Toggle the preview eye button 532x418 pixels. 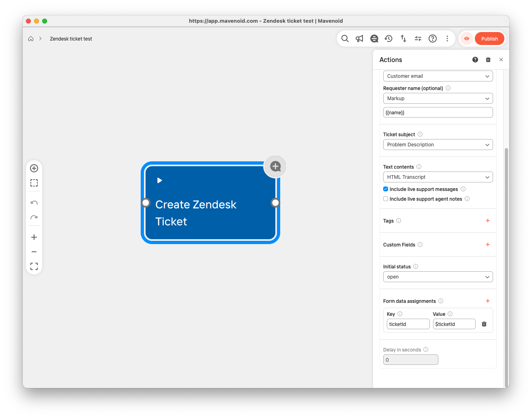pos(467,39)
